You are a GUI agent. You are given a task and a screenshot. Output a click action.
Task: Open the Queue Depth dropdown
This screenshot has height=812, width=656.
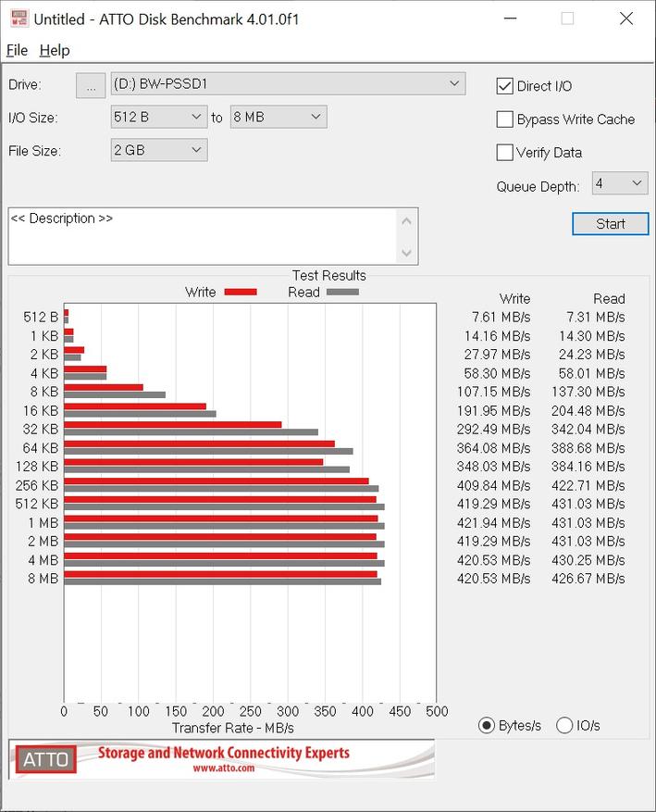[x=619, y=183]
